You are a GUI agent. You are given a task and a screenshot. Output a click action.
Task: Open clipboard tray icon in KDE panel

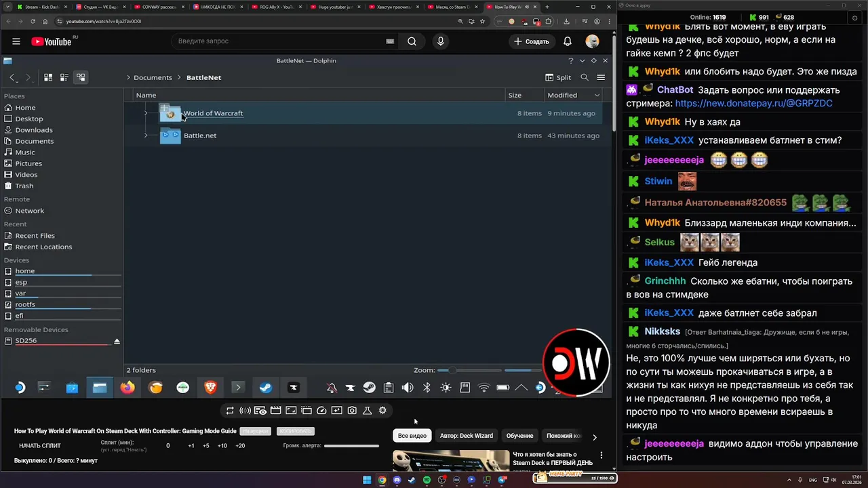click(389, 388)
